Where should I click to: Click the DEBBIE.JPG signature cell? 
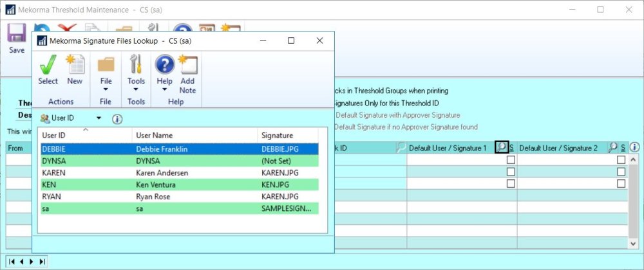coord(280,149)
